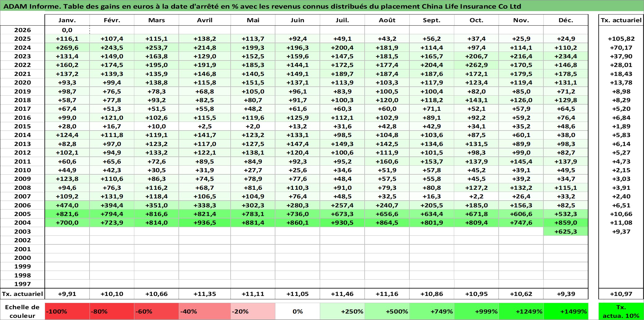Click the ADAM Informe title banner
This screenshot has height=320, width=644.
tap(322, 6)
